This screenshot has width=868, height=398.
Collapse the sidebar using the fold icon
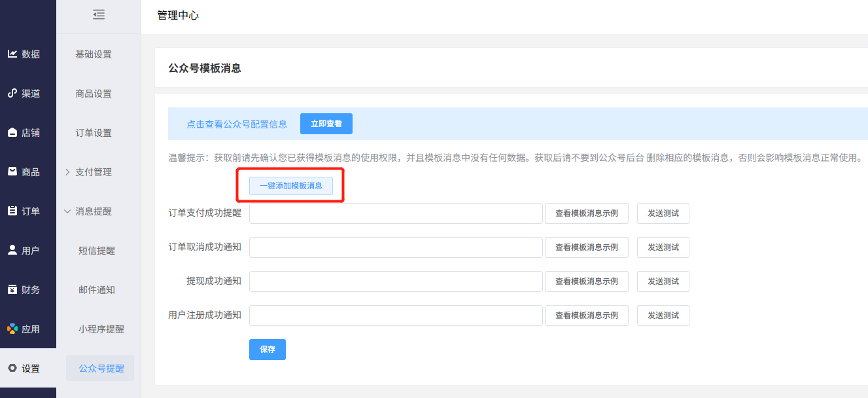(x=99, y=14)
